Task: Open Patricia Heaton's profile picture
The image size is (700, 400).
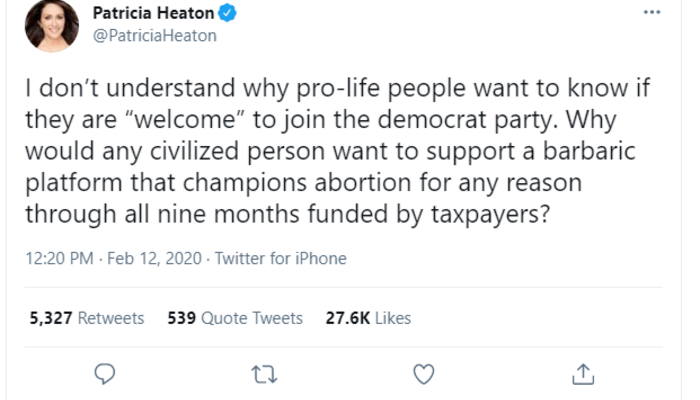Action: [x=52, y=26]
